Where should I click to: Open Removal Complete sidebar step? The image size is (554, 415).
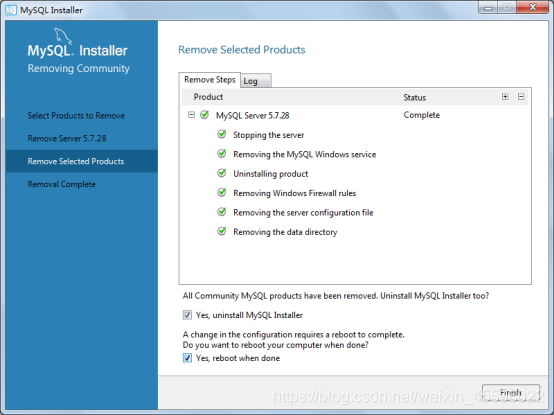point(61,184)
